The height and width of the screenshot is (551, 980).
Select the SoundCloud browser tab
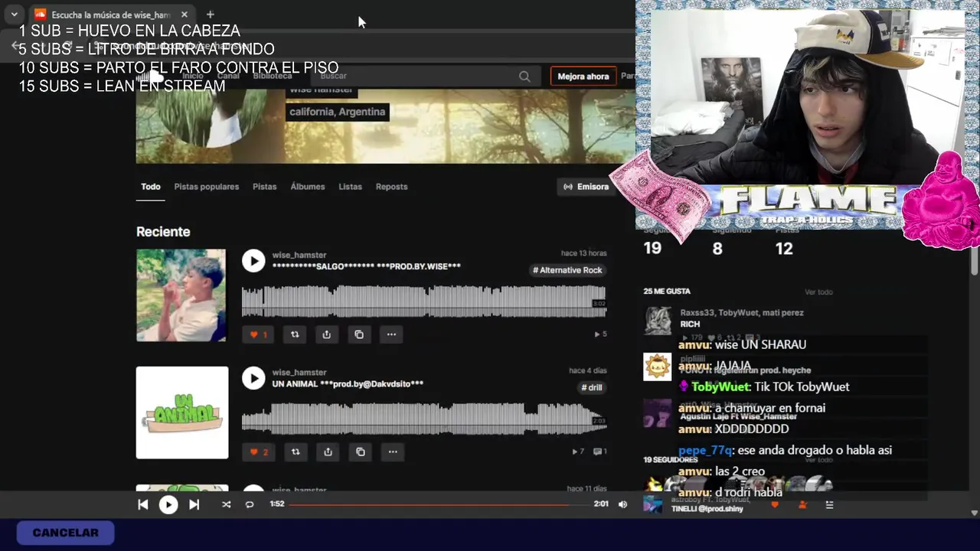(x=111, y=15)
